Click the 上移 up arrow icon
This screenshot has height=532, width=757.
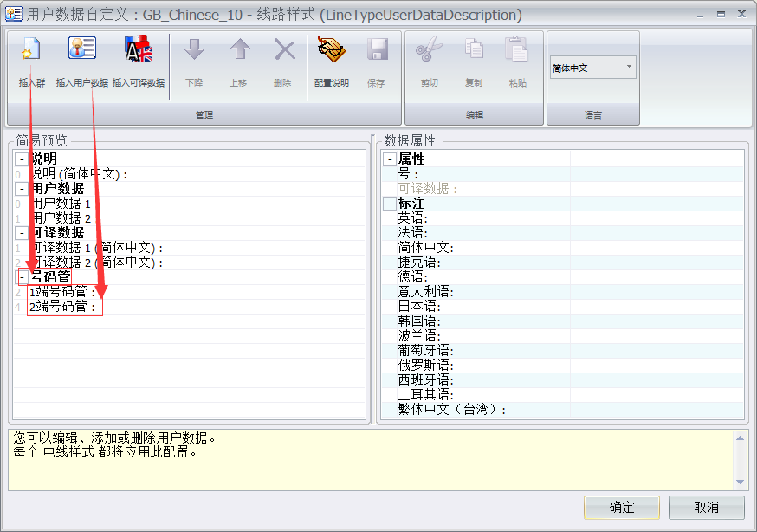[239, 52]
